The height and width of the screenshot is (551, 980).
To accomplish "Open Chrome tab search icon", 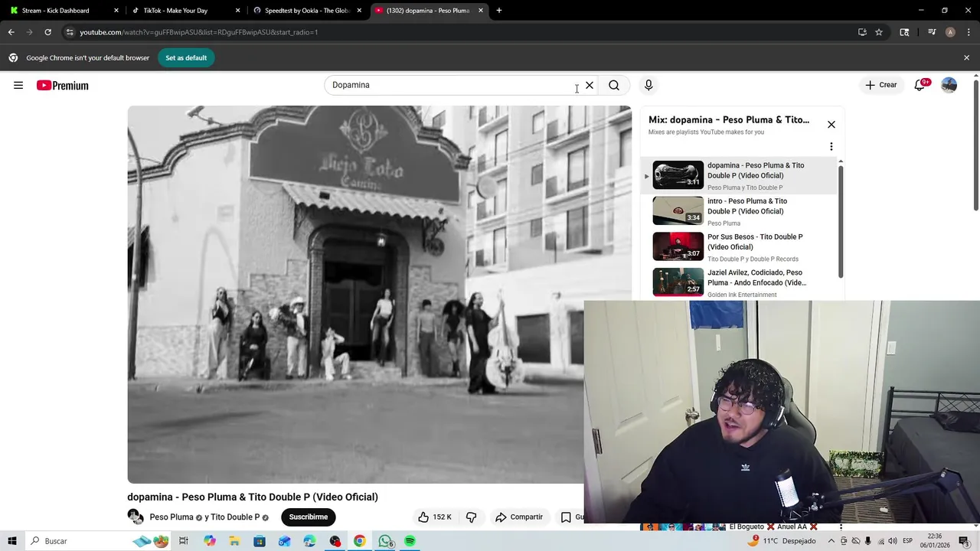I will (904, 32).
